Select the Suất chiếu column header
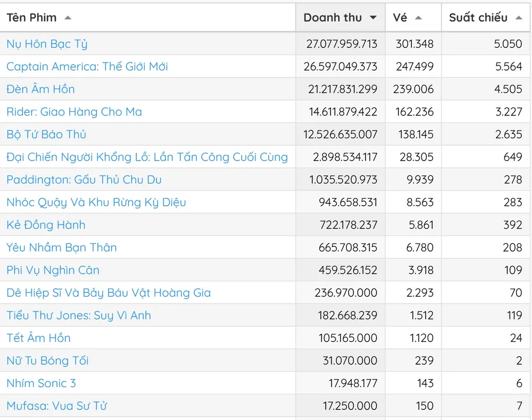The height and width of the screenshot is (420, 532). [x=478, y=18]
